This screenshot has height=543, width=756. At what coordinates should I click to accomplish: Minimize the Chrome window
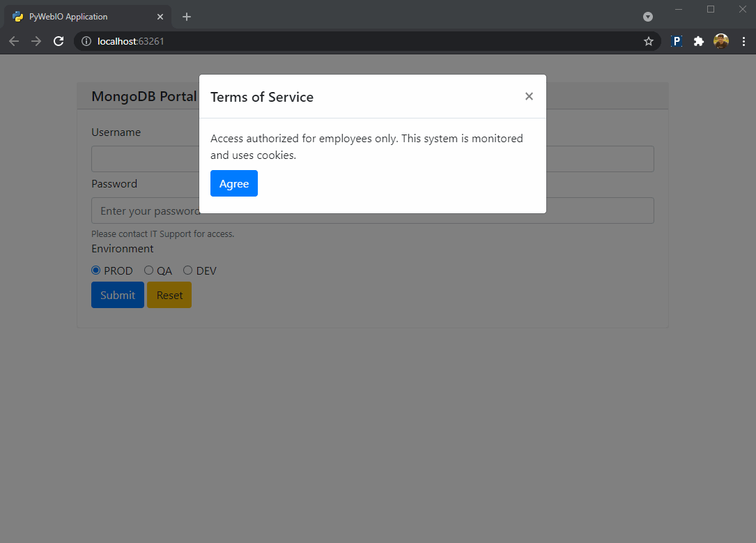click(x=679, y=9)
